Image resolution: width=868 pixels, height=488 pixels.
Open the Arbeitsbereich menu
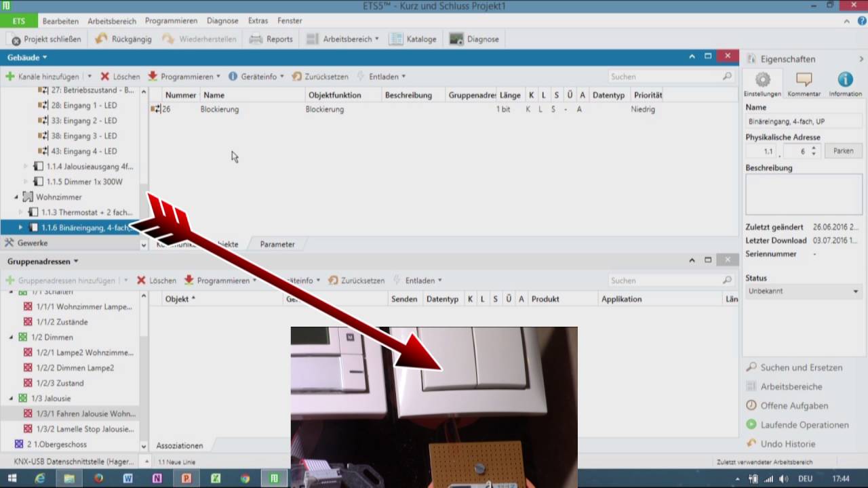pos(111,21)
